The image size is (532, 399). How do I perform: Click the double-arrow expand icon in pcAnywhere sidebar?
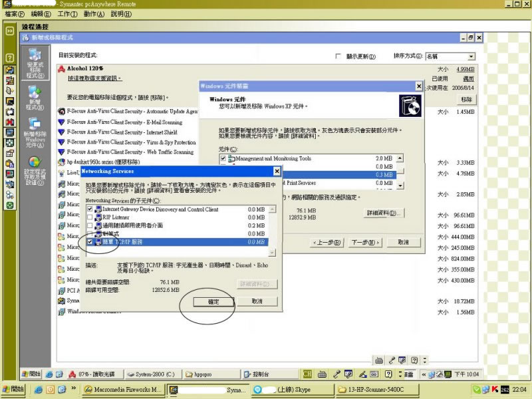[10, 31]
